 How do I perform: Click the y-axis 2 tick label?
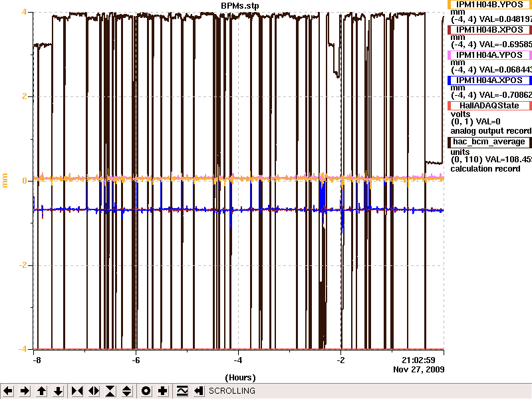[25, 96]
